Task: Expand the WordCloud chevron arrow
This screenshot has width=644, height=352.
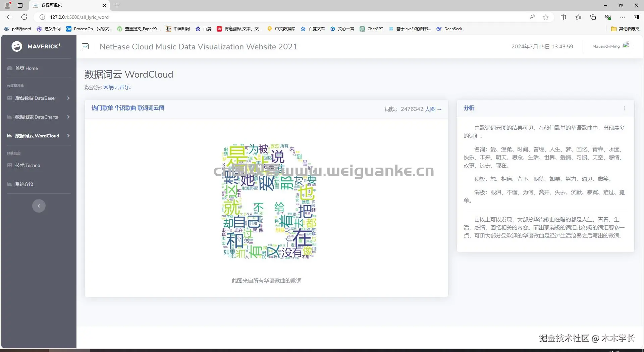Action: [x=68, y=136]
